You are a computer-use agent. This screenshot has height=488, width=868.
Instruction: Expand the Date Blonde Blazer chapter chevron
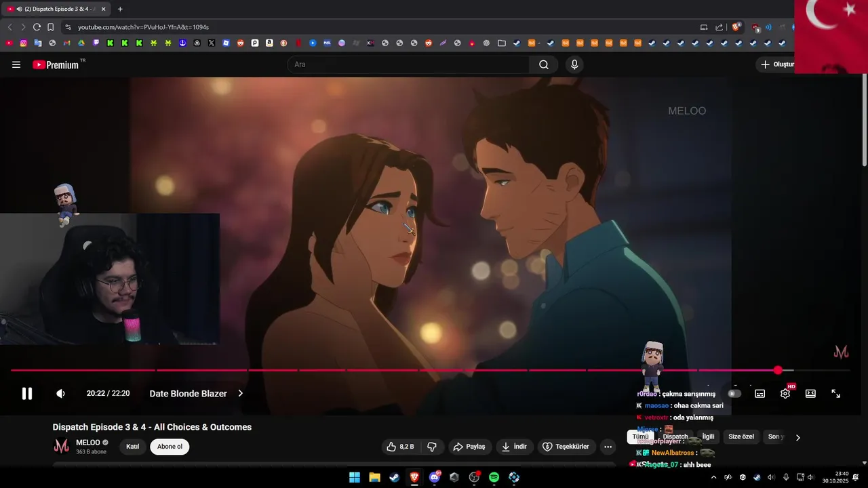pyautogui.click(x=240, y=394)
